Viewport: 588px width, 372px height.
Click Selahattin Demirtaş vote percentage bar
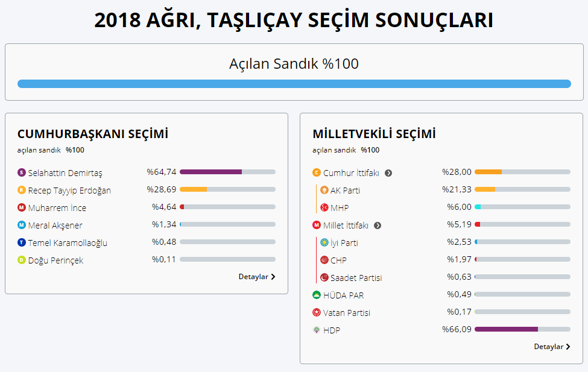[x=227, y=172]
